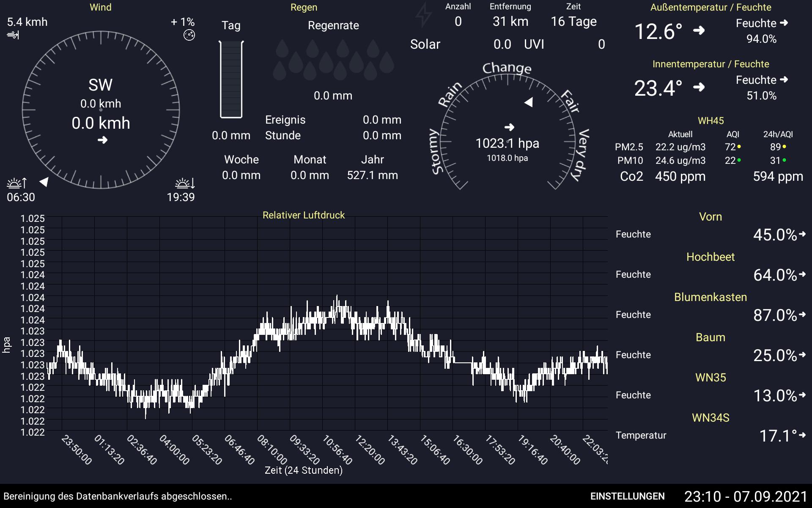Select the Wind panel heading

pyautogui.click(x=101, y=7)
